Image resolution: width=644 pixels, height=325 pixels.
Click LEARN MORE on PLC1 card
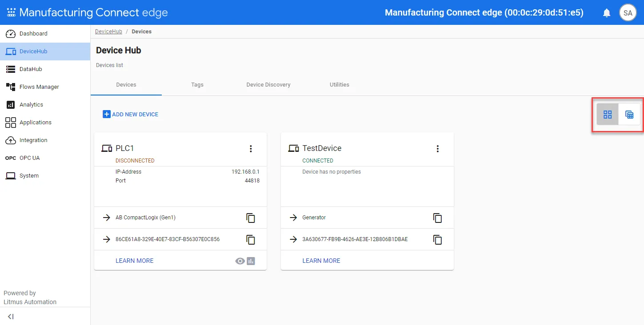click(x=135, y=261)
